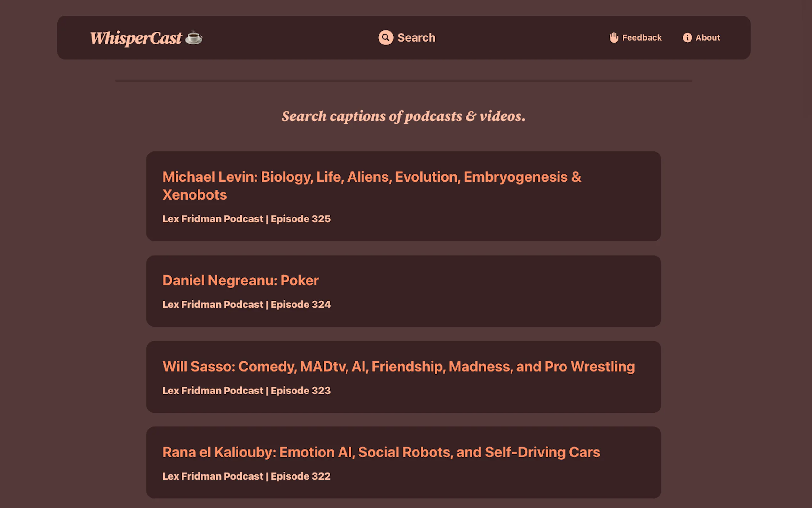Open the Rana el Kaliouby episode title
This screenshot has width=812, height=508.
click(381, 452)
